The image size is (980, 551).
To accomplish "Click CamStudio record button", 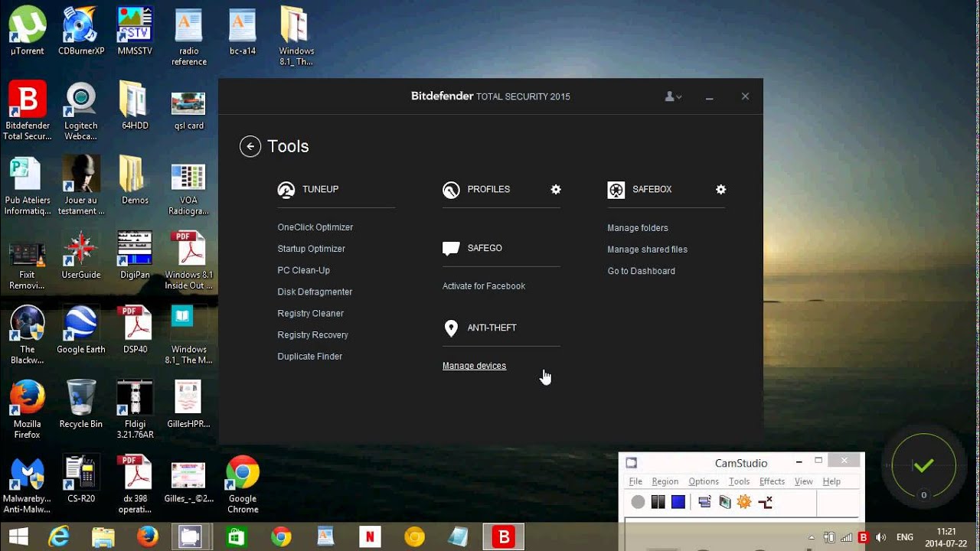I will [x=638, y=502].
